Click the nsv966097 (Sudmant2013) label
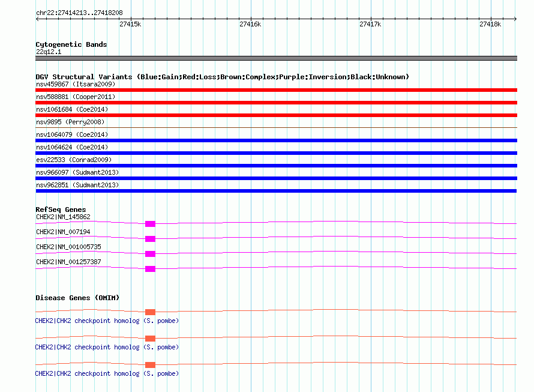The image size is (534, 392). tap(77, 172)
